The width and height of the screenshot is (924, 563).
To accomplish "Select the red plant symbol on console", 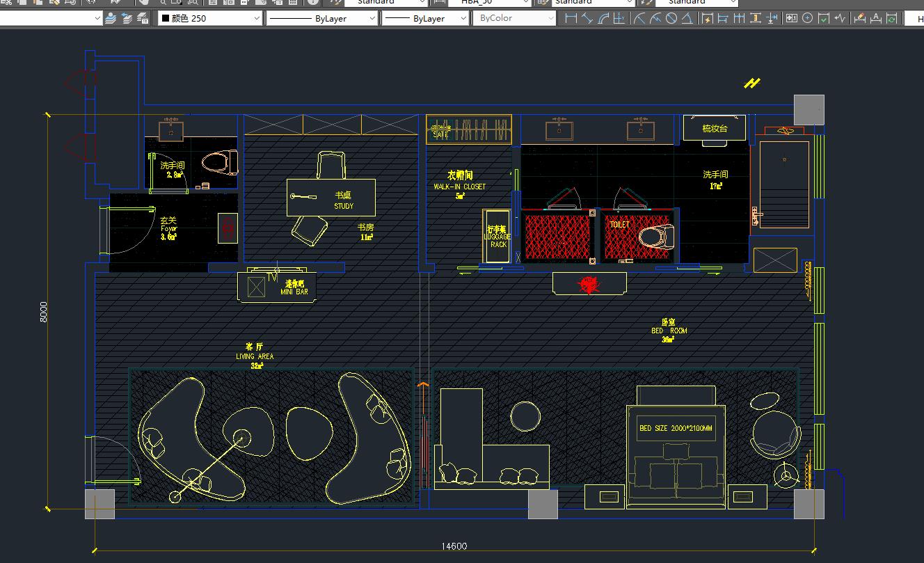I will point(589,285).
